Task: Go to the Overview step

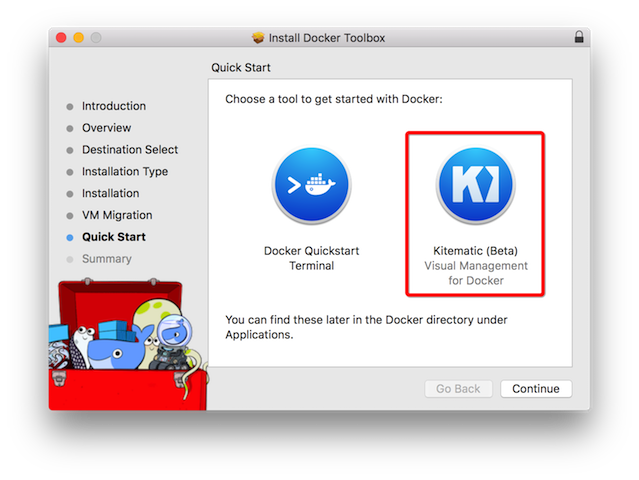Action: coord(106,128)
